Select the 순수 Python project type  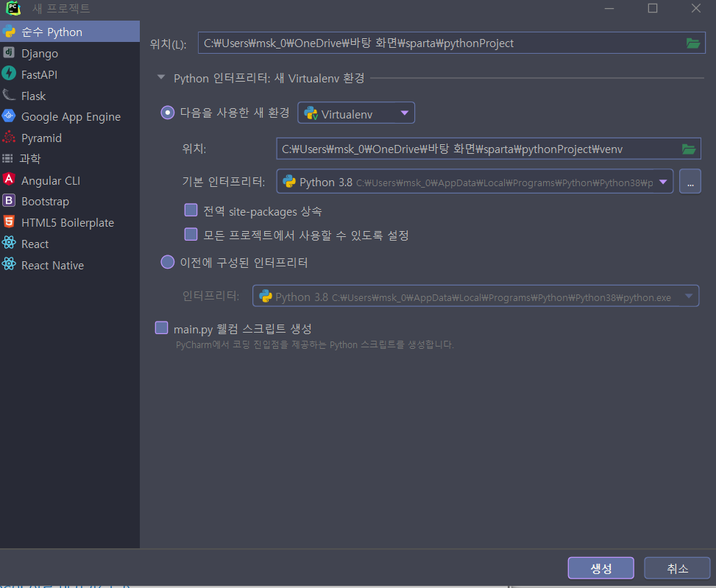point(70,32)
